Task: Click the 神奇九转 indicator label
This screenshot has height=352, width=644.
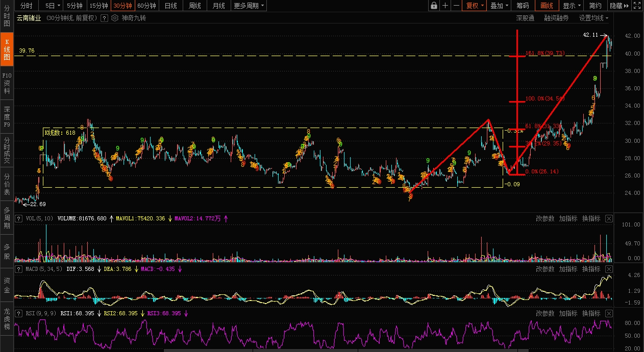Action: click(x=134, y=18)
